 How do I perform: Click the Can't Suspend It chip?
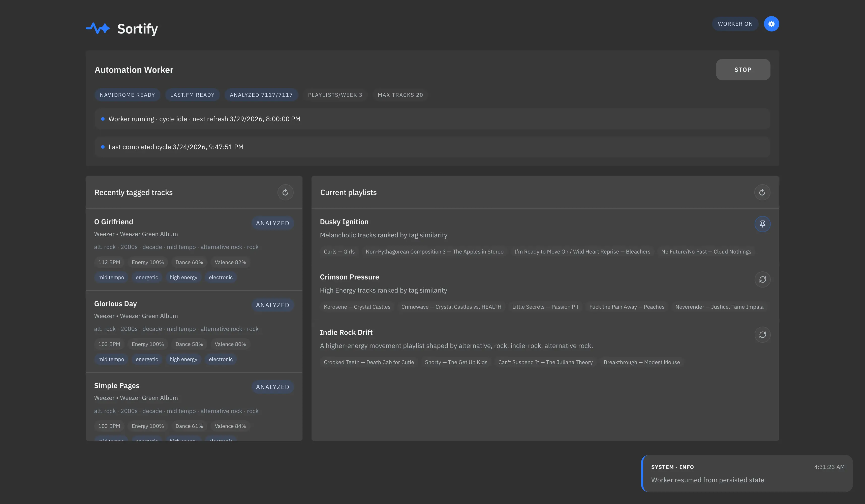pos(545,362)
